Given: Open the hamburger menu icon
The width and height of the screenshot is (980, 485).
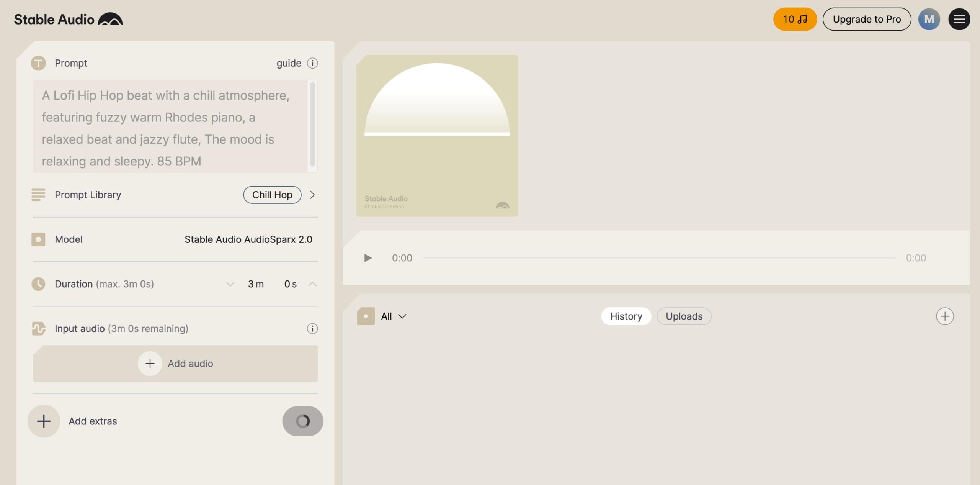Looking at the screenshot, I should click(x=959, y=19).
